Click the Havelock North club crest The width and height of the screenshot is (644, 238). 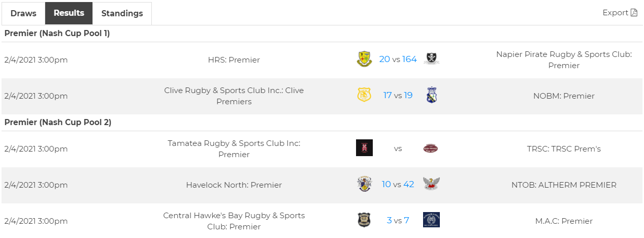(364, 184)
